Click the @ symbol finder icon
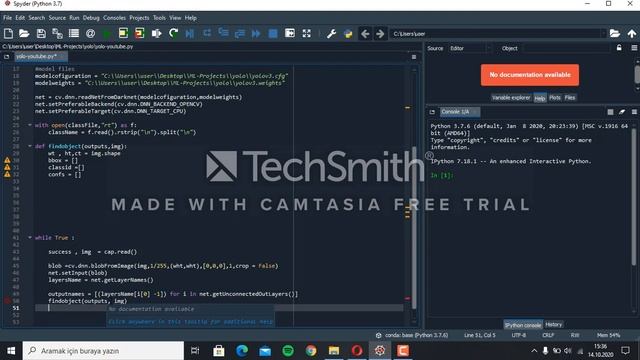Viewport: 640px width, 360px height. click(x=91, y=33)
